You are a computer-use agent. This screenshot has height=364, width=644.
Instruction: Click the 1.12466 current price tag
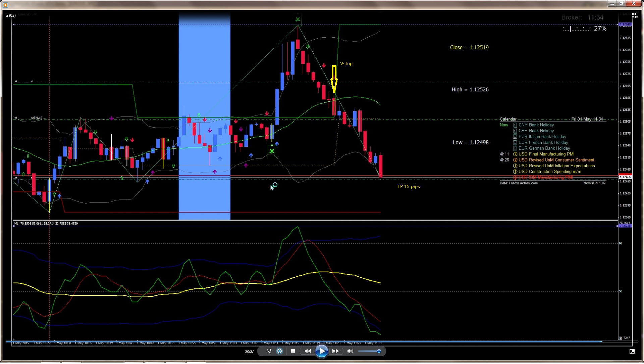click(x=625, y=177)
